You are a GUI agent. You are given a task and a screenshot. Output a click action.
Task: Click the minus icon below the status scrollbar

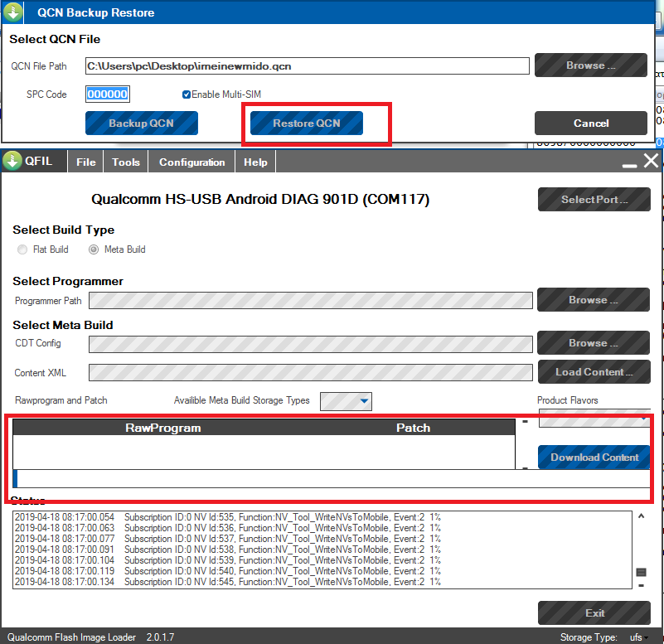coord(641,586)
